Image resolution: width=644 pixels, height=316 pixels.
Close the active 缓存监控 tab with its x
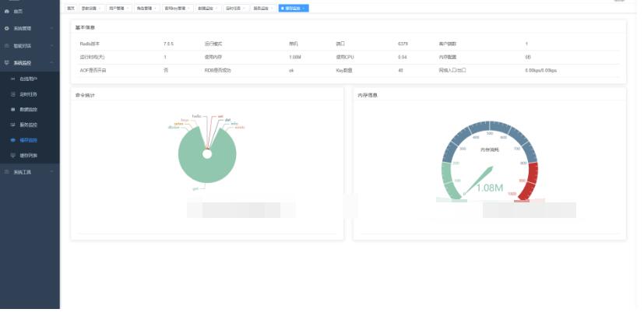point(304,9)
